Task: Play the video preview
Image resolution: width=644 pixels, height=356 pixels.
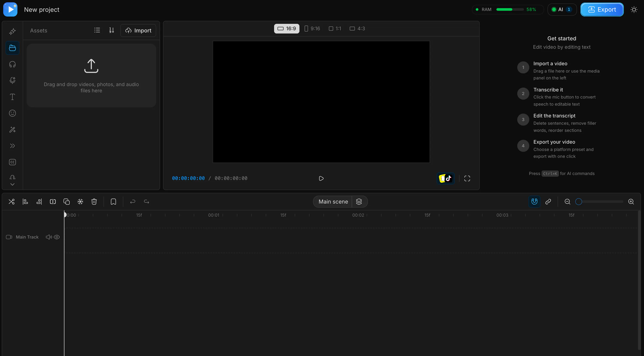Action: (321, 178)
